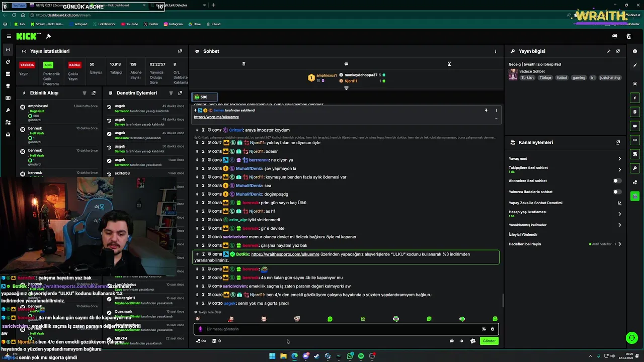Click the Gönder send button
The height and width of the screenshot is (362, 644).
489,341
